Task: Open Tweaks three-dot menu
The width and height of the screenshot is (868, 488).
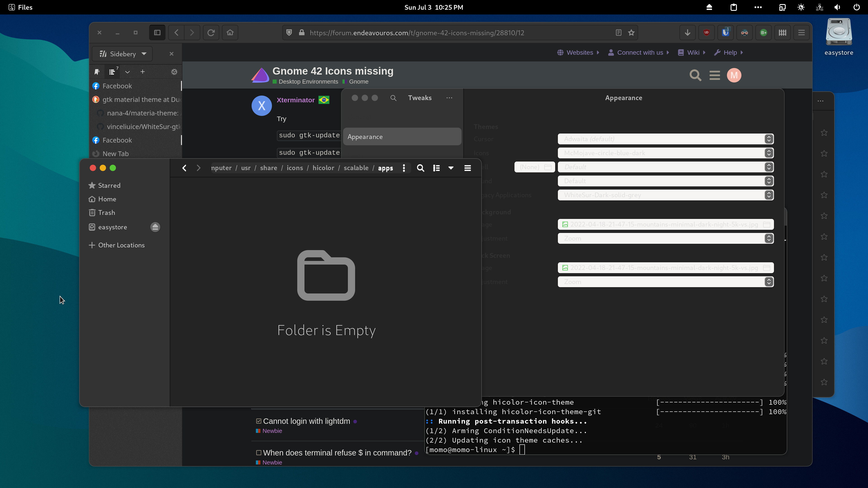Action: tap(449, 98)
